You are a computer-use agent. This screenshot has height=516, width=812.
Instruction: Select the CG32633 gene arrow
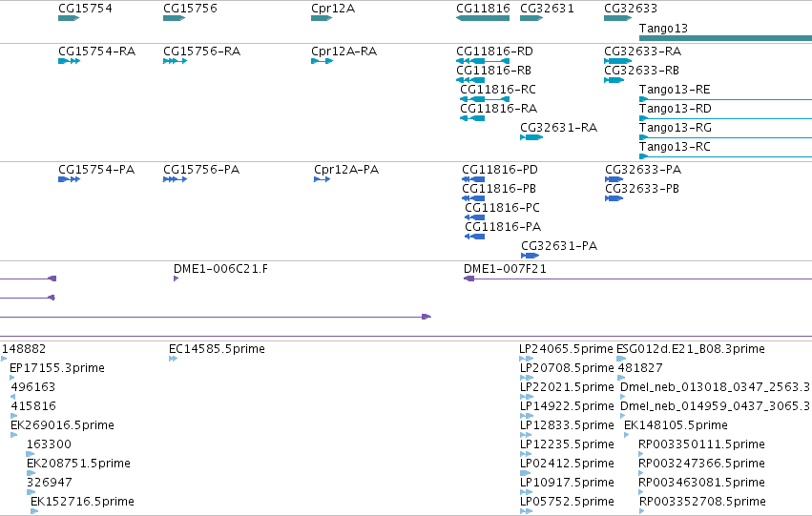(x=617, y=18)
